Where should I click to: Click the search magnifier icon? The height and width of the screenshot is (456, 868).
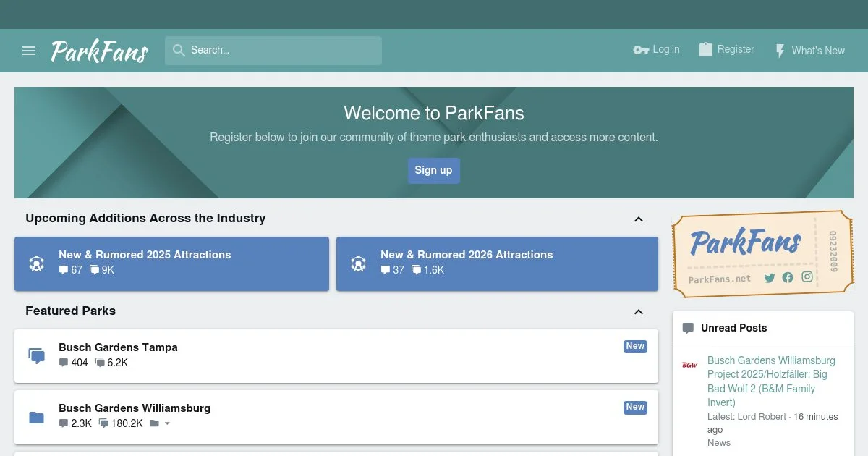[179, 51]
